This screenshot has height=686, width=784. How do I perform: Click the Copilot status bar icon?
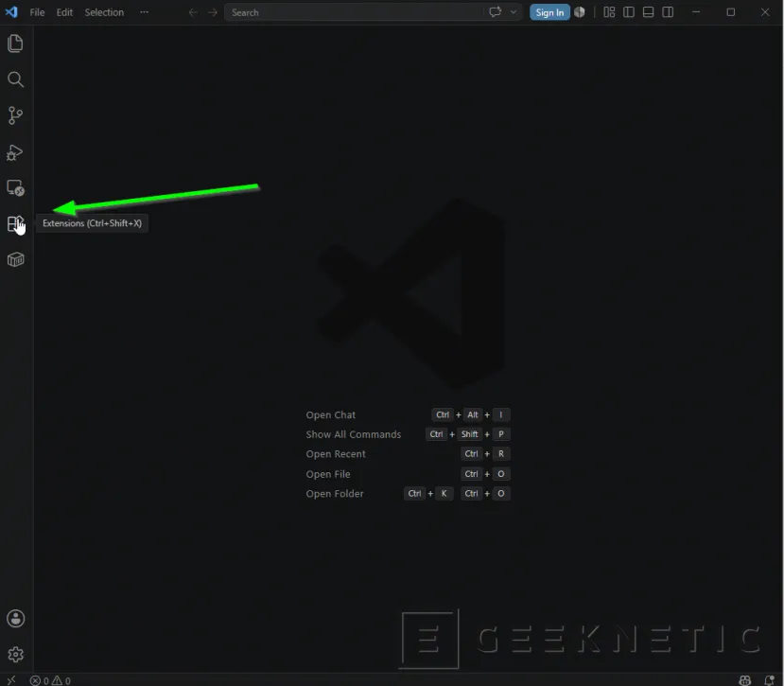click(x=745, y=680)
